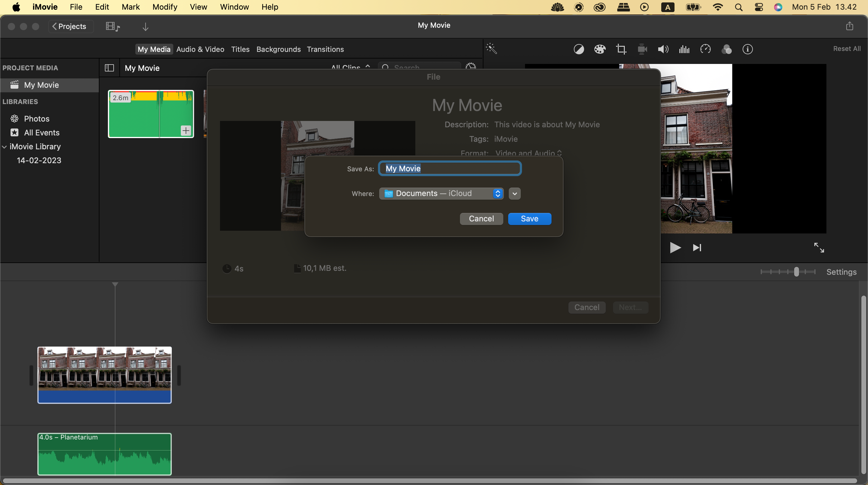868x485 pixels.
Task: Select the 14-02-2023 event in the library
Action: click(x=39, y=160)
